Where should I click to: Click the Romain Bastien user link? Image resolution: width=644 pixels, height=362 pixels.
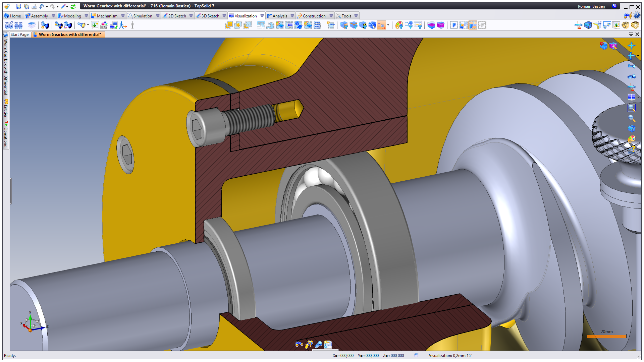pyautogui.click(x=591, y=6)
